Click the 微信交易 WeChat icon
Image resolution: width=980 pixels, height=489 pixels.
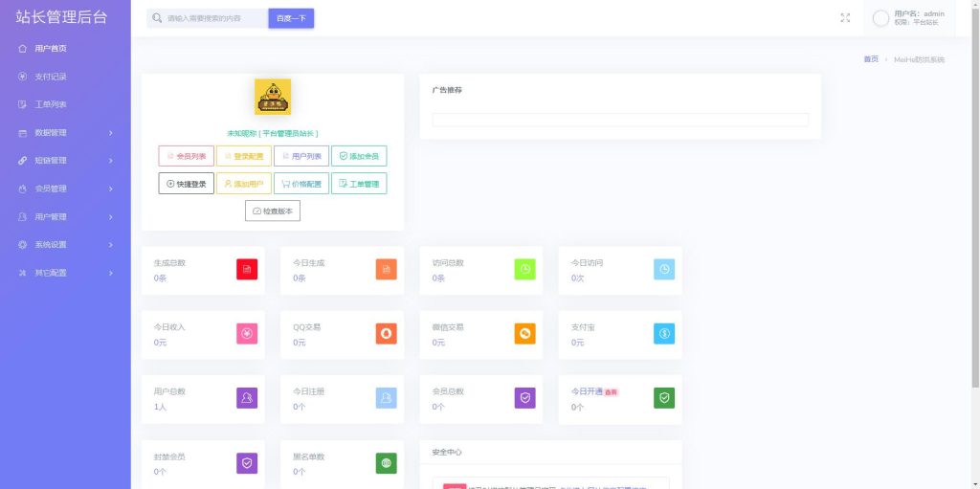(x=525, y=334)
